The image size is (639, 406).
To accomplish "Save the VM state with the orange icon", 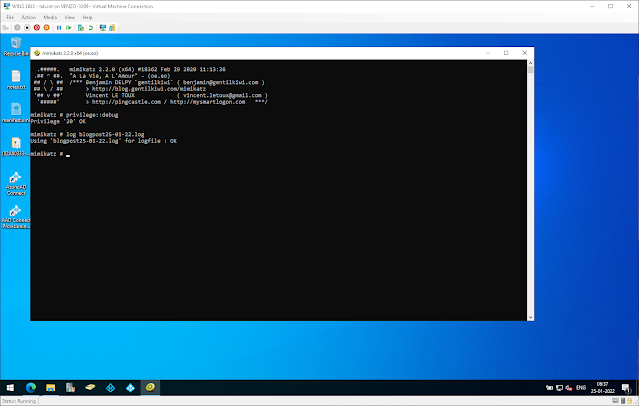I will [46, 28].
